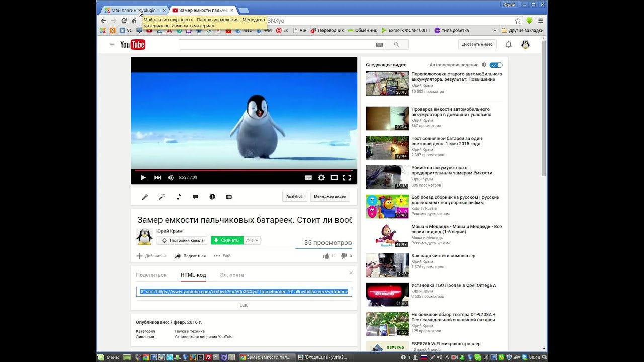
Task: Reload the page
Action: [x=124, y=21]
